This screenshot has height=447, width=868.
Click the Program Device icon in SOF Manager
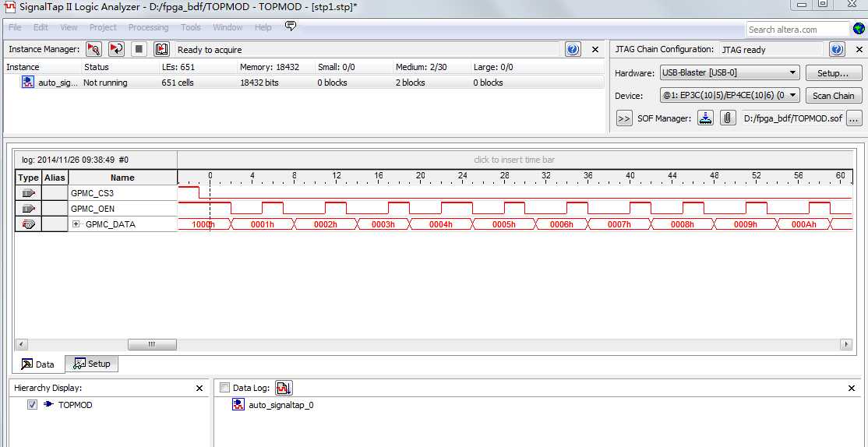pyautogui.click(x=705, y=118)
